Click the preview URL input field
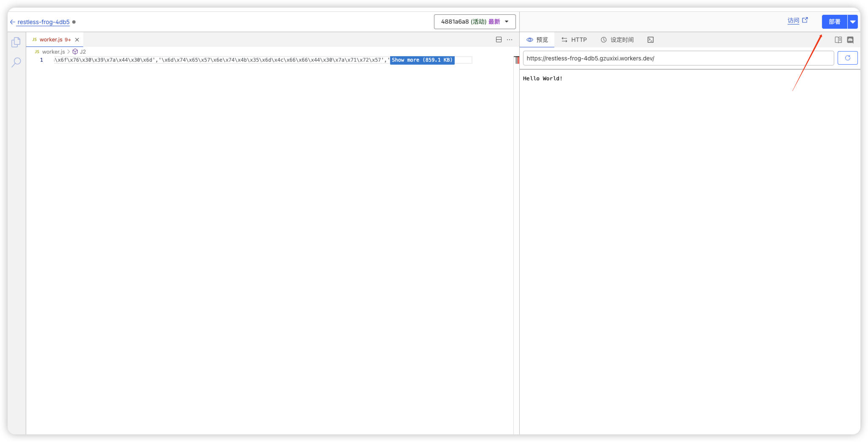Viewport: 868px width, 442px height. tap(678, 58)
